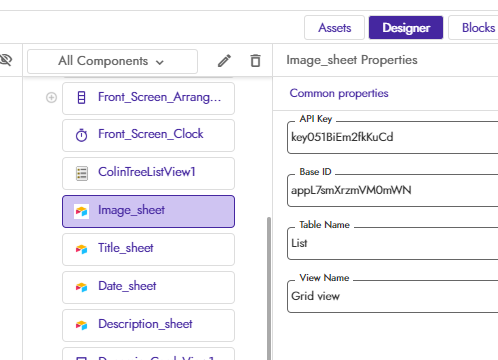Select the Image_sheet component

[x=148, y=212]
